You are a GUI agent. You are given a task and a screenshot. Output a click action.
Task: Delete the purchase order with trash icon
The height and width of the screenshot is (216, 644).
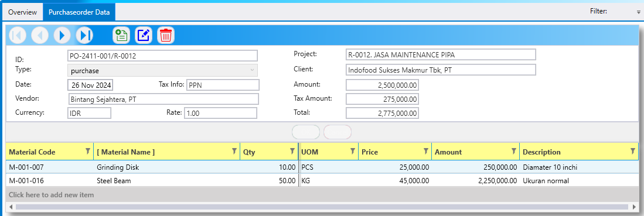coord(166,35)
